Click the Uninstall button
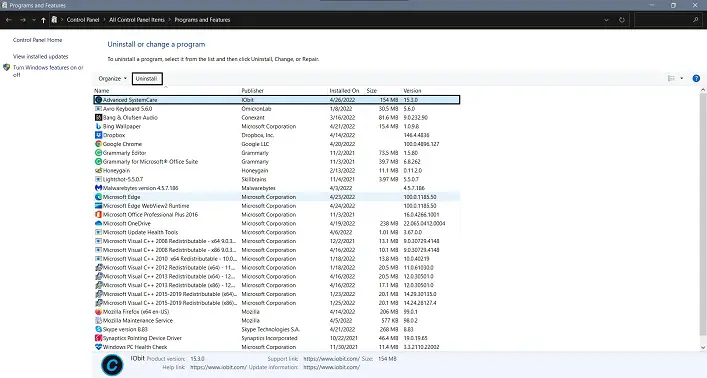 coord(147,78)
